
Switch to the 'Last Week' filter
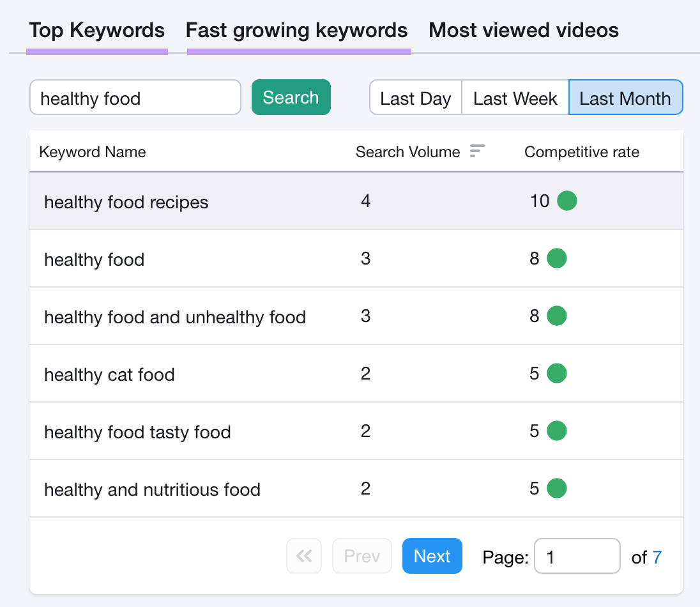515,98
